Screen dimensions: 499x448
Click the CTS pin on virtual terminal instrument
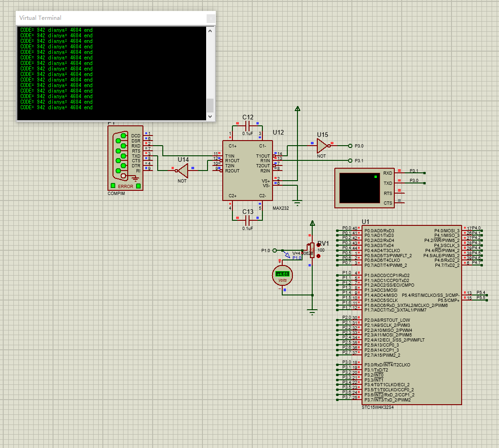point(387,203)
